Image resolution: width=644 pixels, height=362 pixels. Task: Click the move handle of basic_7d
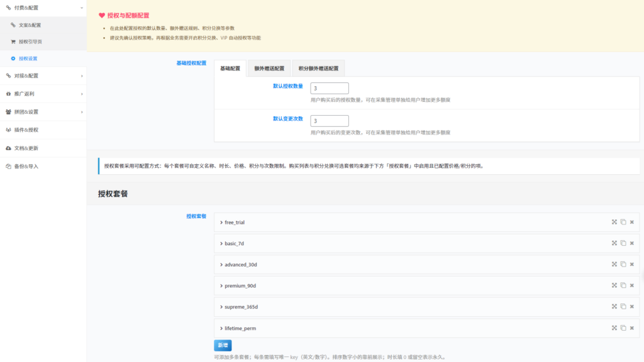tap(613, 243)
